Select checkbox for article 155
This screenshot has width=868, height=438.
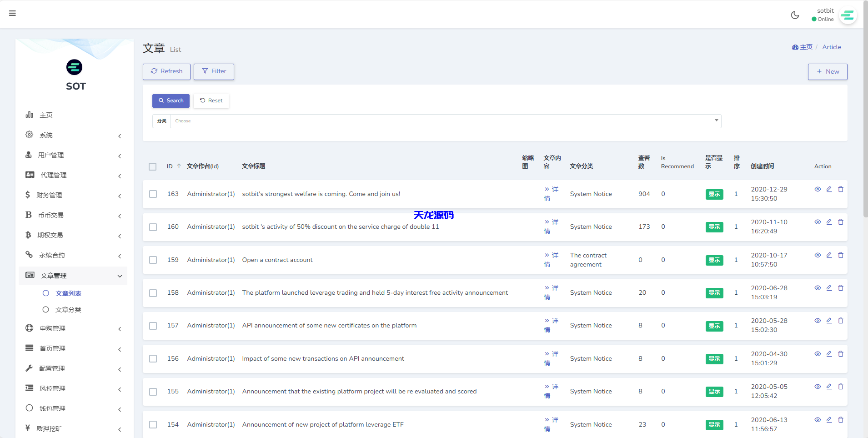tap(153, 392)
